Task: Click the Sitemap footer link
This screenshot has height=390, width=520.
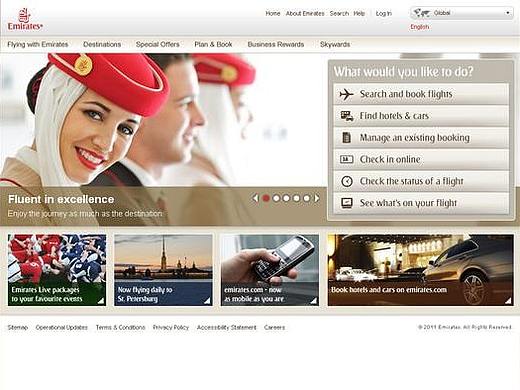Action: tap(18, 328)
